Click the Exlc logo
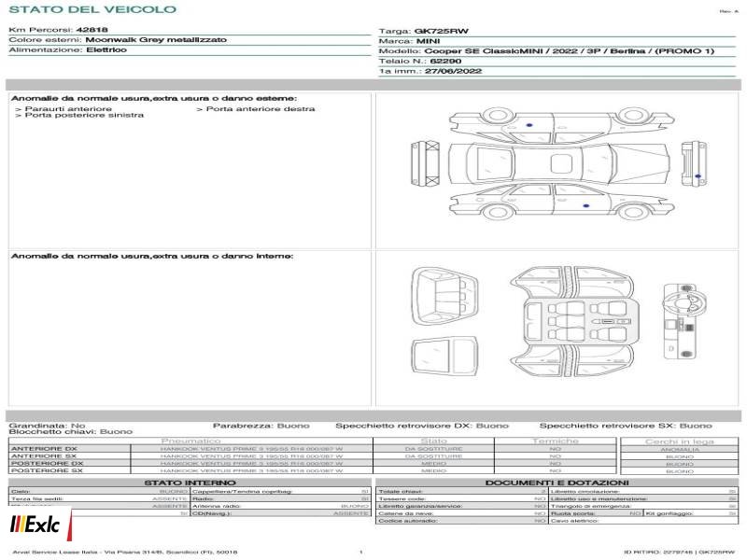 (x=36, y=525)
